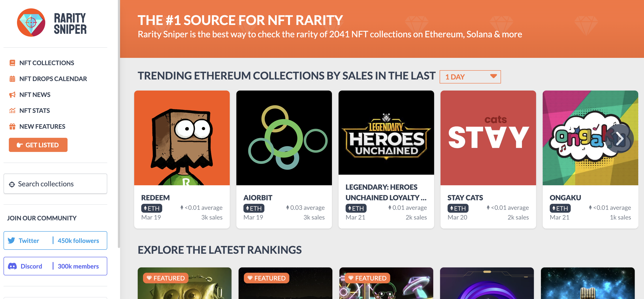Viewport: 644px width, 299px height.
Task: Open the 1 DAY time range dropdown
Action: pyautogui.click(x=470, y=77)
